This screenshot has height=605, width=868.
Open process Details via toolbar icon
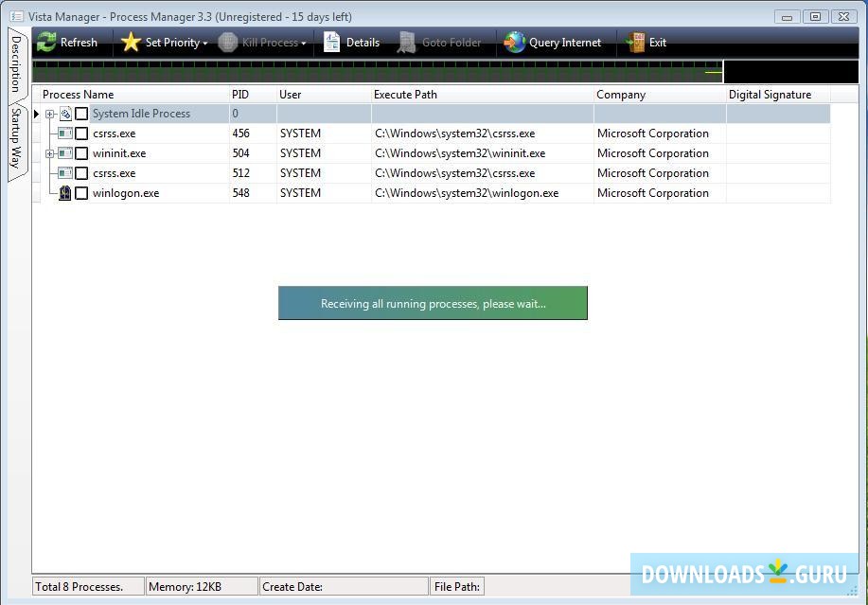coord(332,42)
